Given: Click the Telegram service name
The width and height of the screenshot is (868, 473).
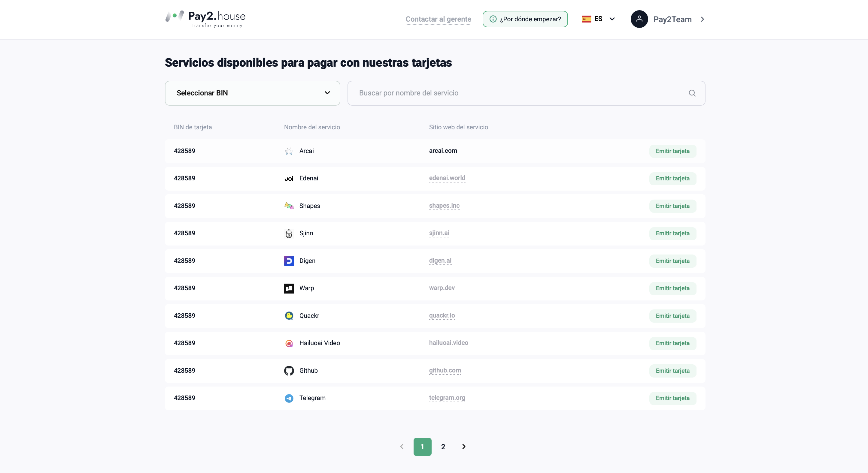Looking at the screenshot, I should (312, 398).
